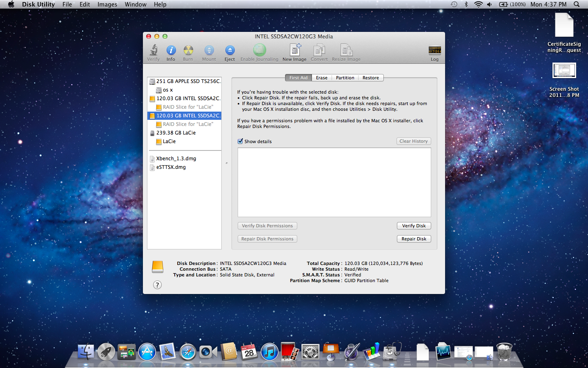Click the Repair Disk button
The width and height of the screenshot is (588, 368).
tap(414, 239)
